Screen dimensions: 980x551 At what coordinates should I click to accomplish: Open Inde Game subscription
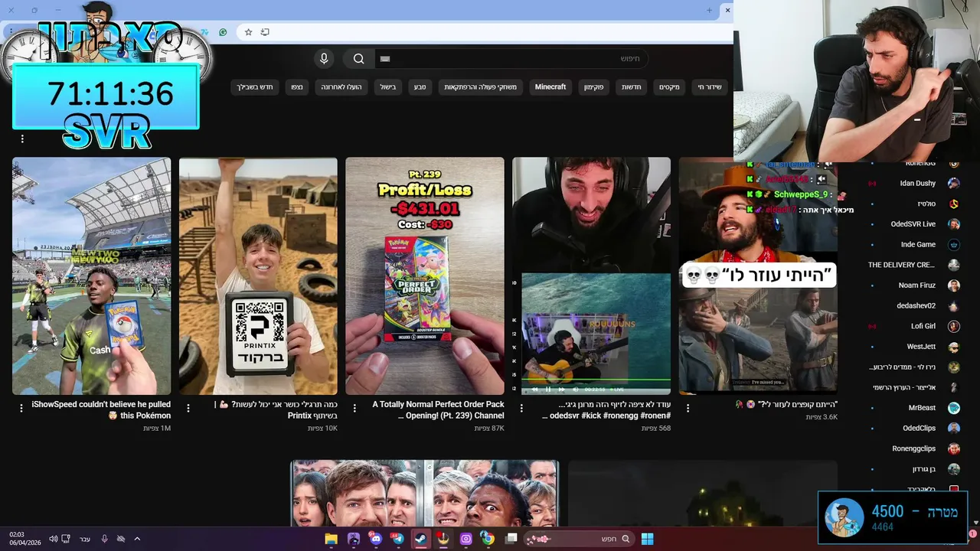click(918, 245)
